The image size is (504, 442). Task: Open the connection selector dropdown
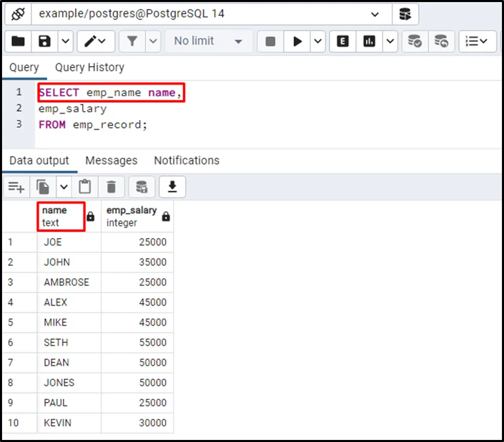tap(375, 14)
